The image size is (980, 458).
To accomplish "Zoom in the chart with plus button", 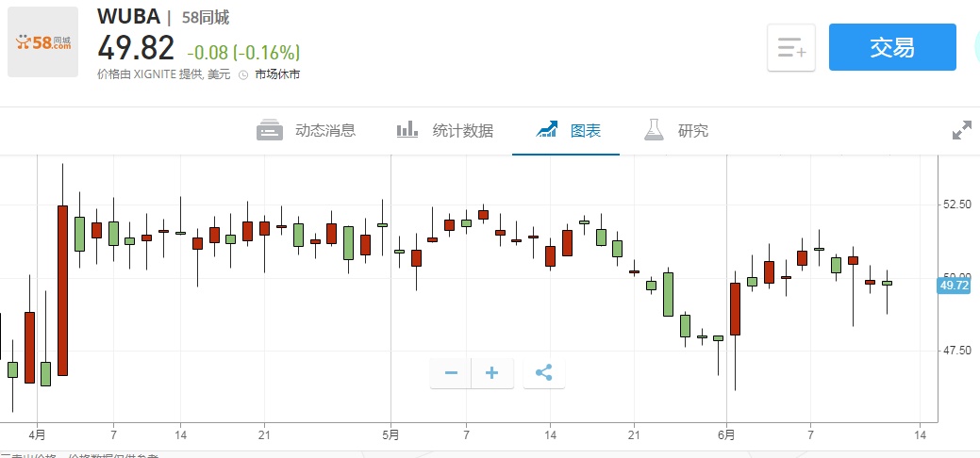I will 491,373.
